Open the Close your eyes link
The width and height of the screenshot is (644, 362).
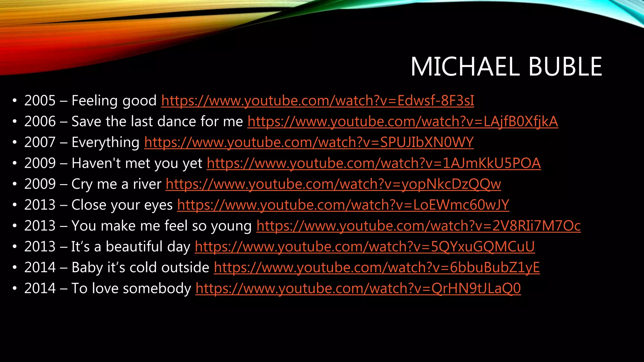[343, 205]
